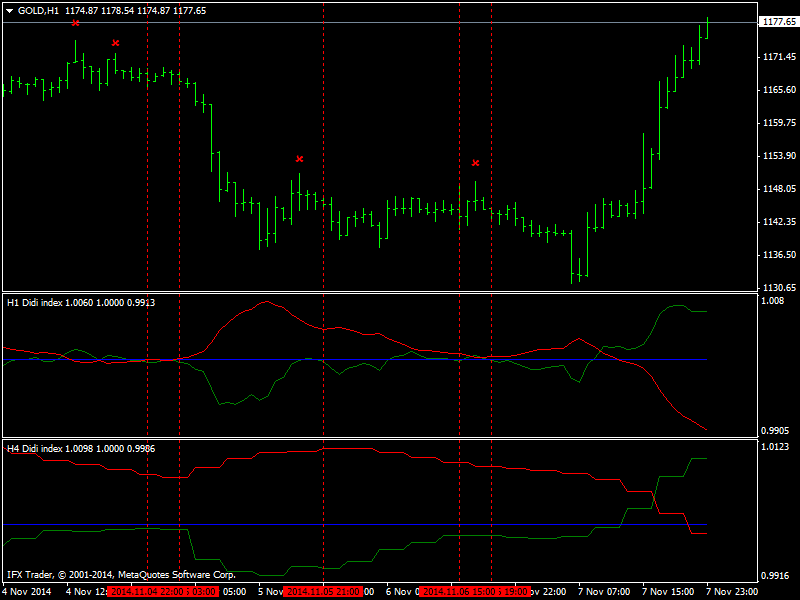
Task: Click the 4 Nov 2014 time axis label
Action: pyautogui.click(x=27, y=592)
